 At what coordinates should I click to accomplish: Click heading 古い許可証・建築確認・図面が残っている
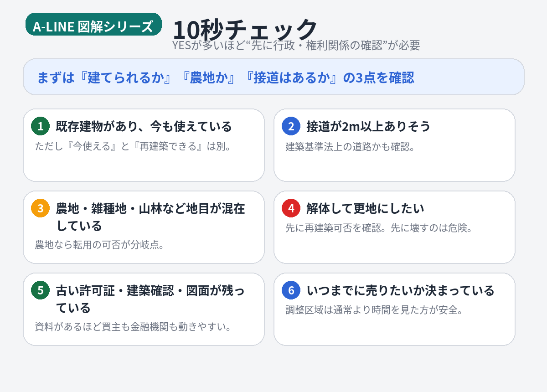point(150,299)
